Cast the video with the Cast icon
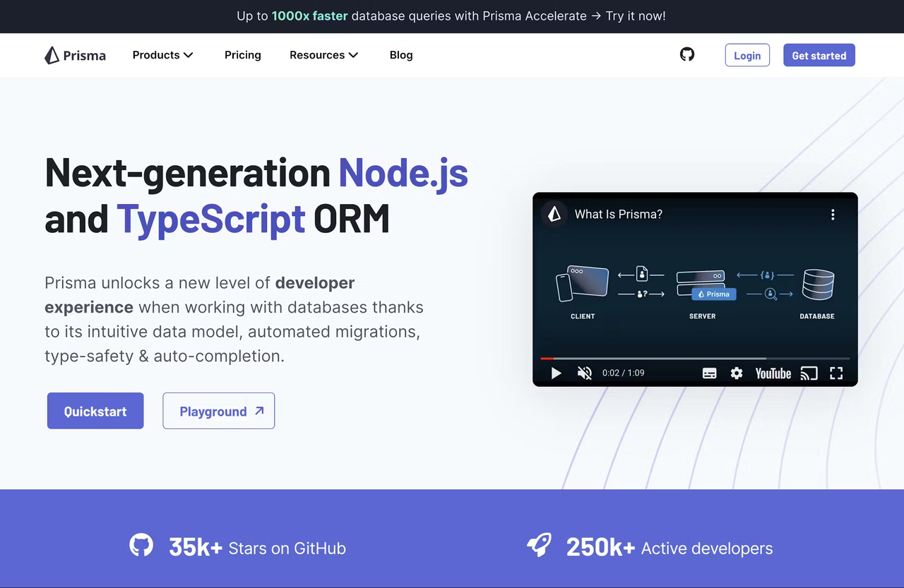This screenshot has height=588, width=904. [809, 373]
